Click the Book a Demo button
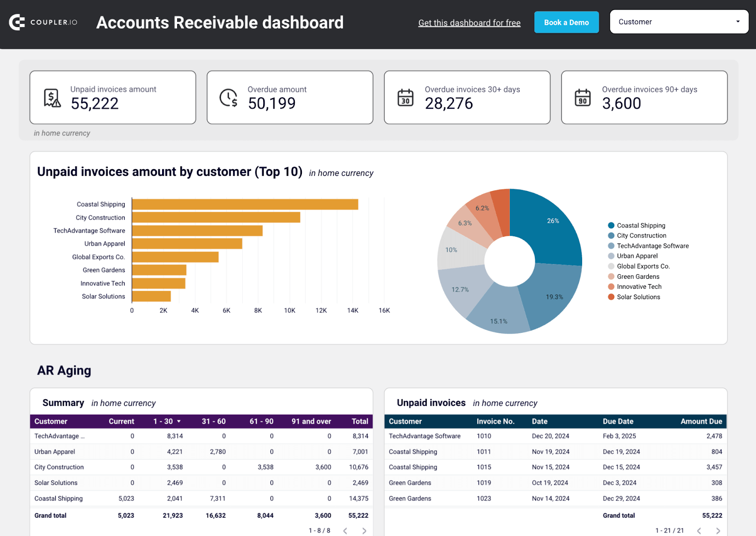Viewport: 756px width, 536px height. [x=566, y=22]
